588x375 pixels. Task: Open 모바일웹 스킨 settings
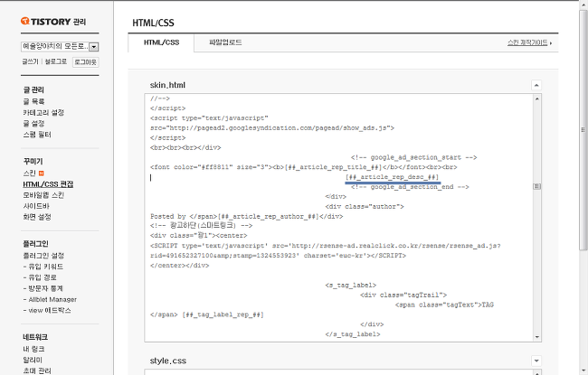tap(43, 195)
